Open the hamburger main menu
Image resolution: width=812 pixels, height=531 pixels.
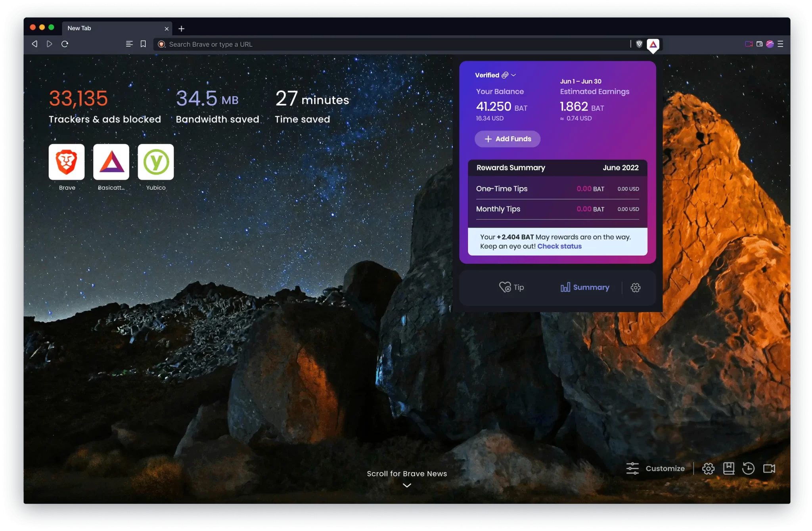click(x=780, y=44)
